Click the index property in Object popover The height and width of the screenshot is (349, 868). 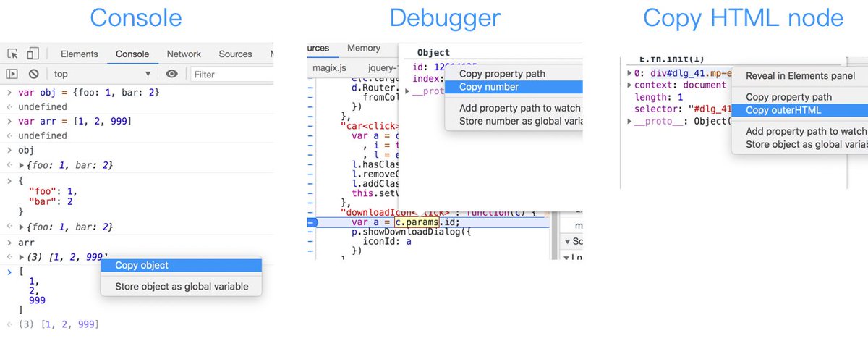click(427, 78)
